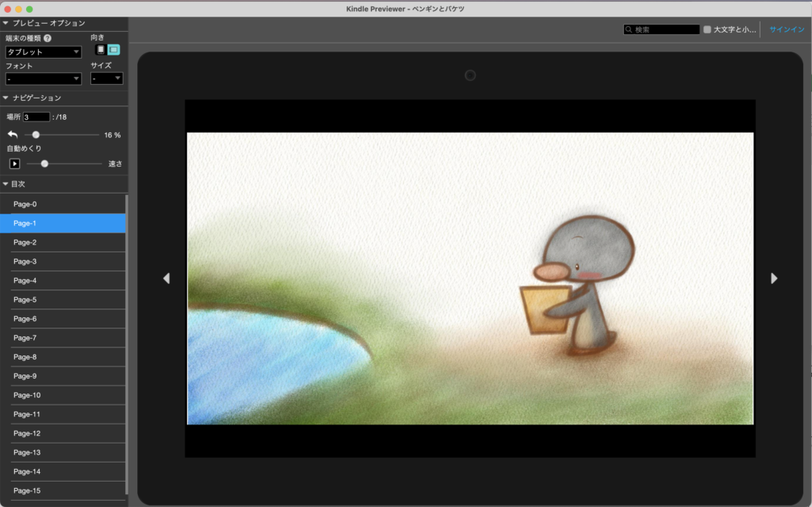Collapse the プレビュー オプション section
Image resolution: width=812 pixels, height=507 pixels.
tap(6, 23)
